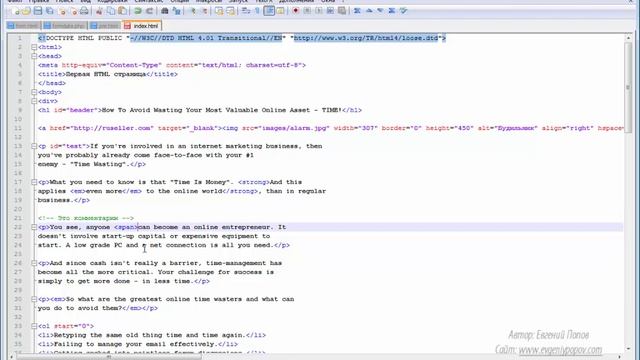This screenshot has width=640, height=360.
Task: Redo the edit using the toolbar Redo arrow
Action: pos(149,11)
